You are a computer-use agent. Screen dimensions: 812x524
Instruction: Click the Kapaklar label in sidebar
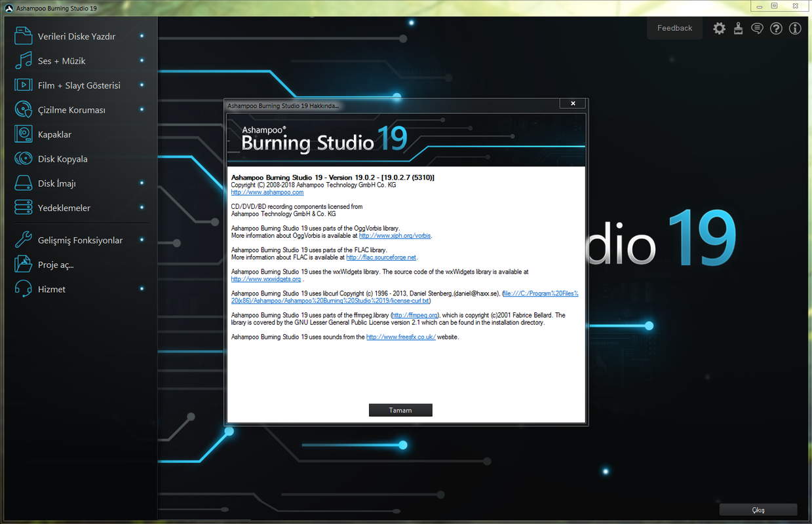tap(54, 134)
